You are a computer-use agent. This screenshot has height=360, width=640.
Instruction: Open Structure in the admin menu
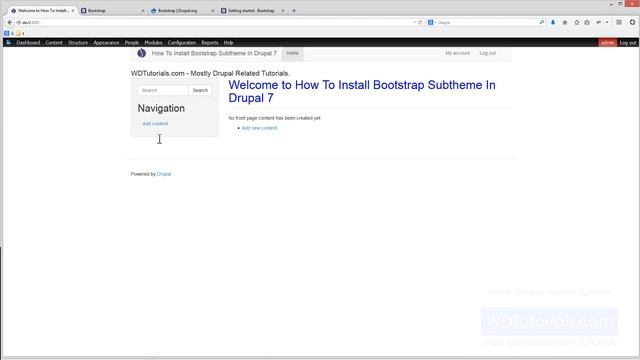78,42
